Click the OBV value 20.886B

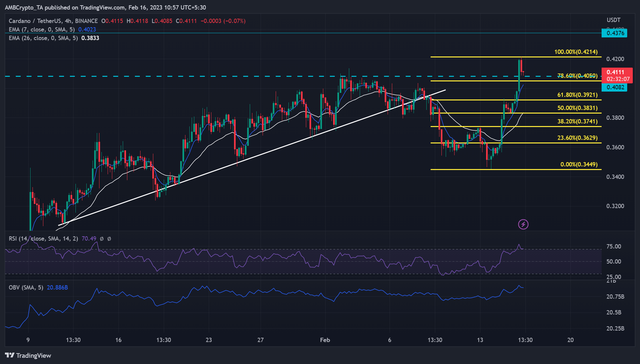(57, 288)
